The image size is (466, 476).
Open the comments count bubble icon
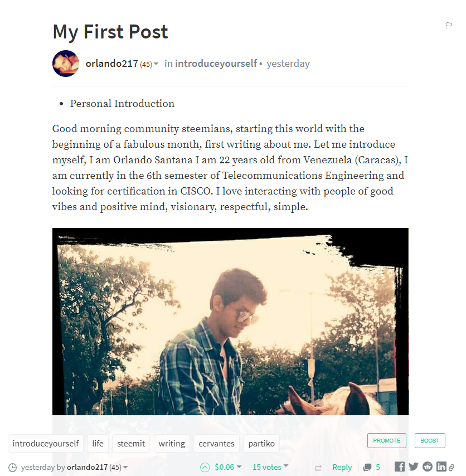click(367, 467)
